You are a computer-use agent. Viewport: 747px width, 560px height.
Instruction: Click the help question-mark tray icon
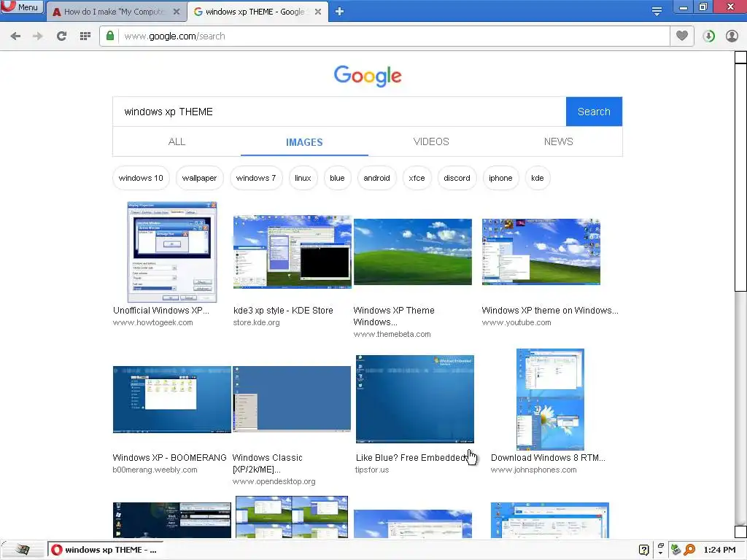[644, 550]
